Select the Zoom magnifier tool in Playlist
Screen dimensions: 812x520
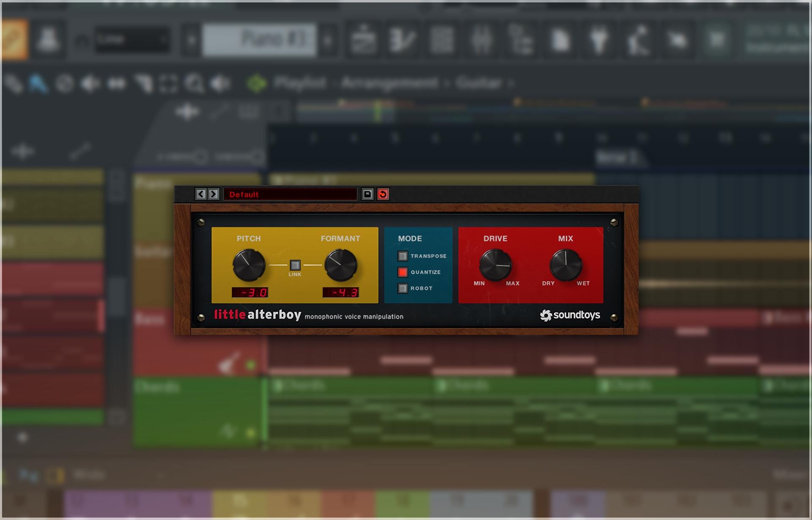coord(195,84)
